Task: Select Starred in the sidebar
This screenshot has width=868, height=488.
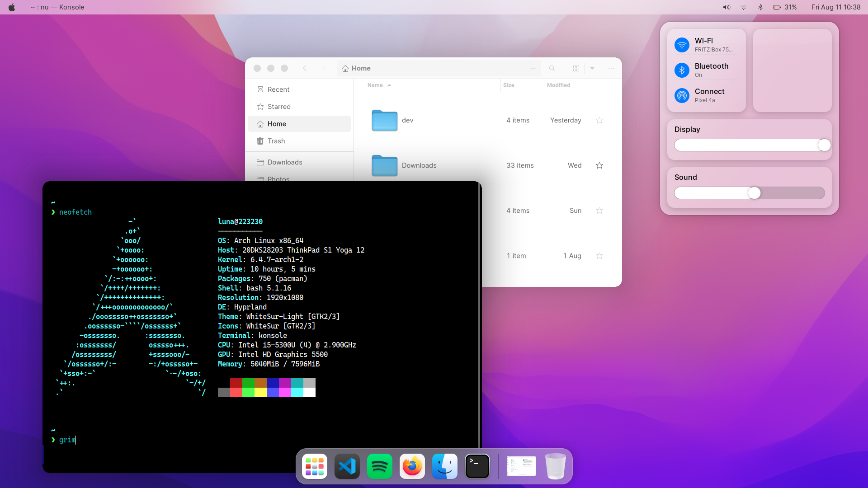Action: [x=279, y=107]
